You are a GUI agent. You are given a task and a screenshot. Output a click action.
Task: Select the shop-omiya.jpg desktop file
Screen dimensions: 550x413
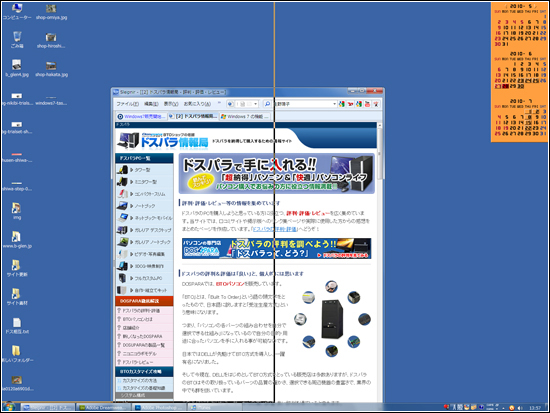coord(51,11)
